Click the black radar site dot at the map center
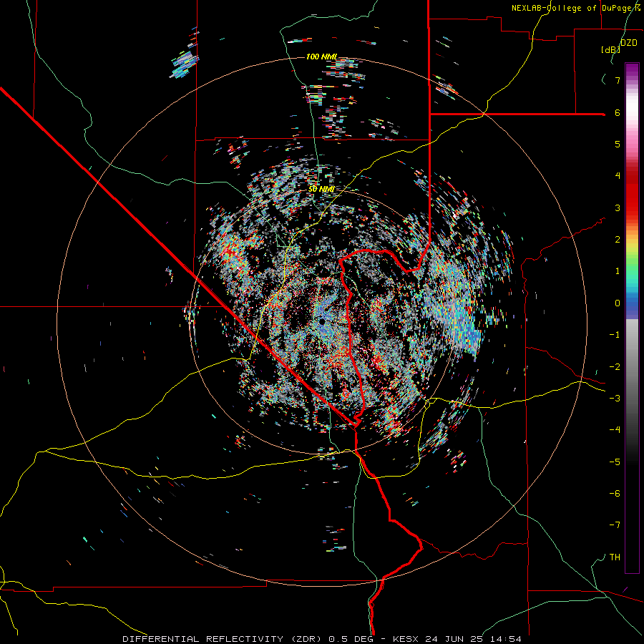Viewport: 644px width, 644px height. click(x=323, y=321)
